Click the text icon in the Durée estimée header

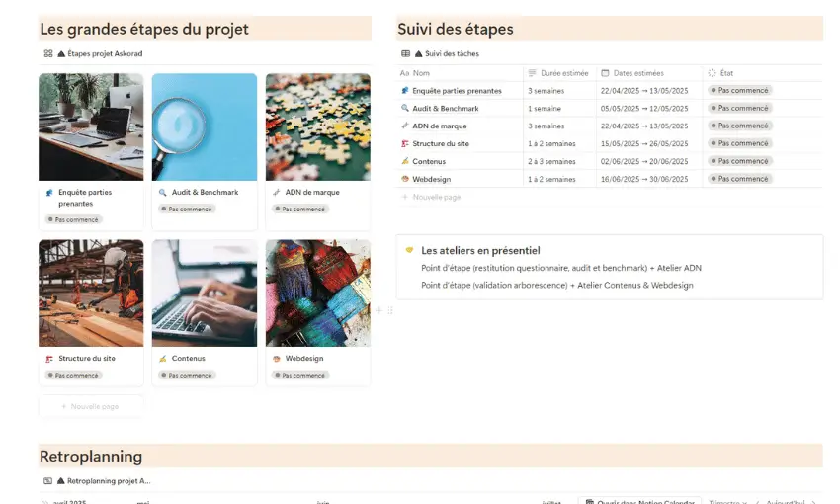pos(532,73)
